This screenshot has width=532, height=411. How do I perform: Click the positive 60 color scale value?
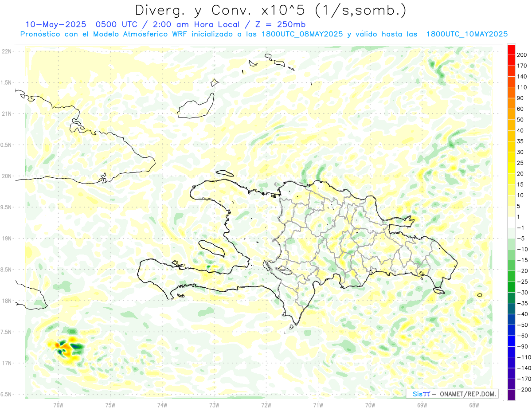point(520,109)
